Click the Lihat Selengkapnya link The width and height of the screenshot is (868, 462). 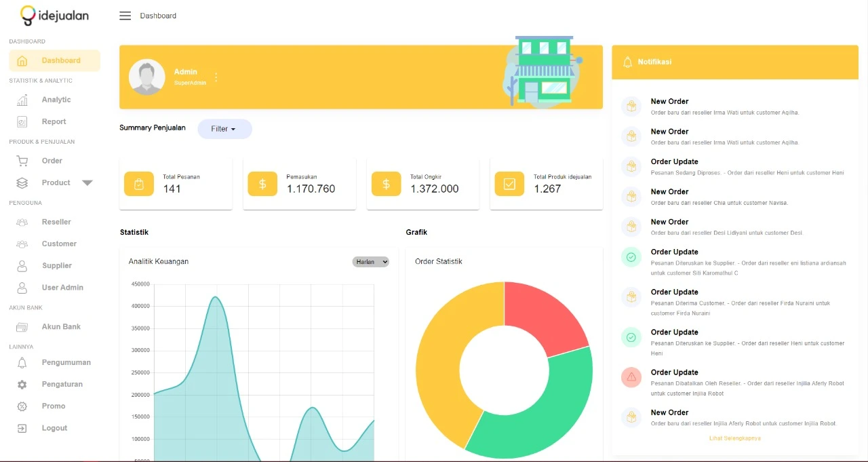[734, 438]
